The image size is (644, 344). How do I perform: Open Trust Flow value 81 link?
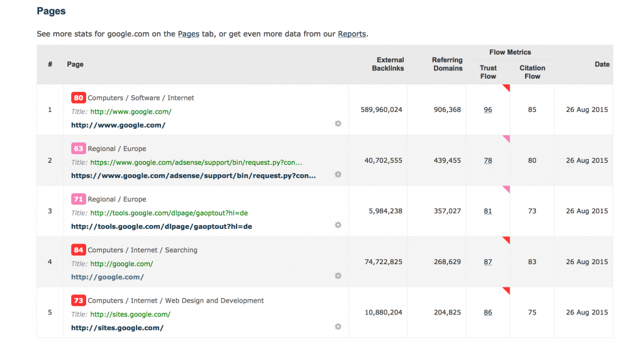(488, 211)
